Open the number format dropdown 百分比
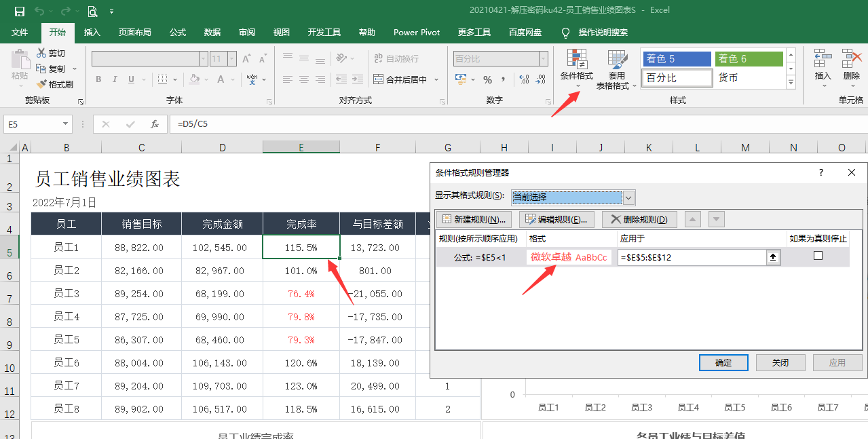 coord(544,59)
